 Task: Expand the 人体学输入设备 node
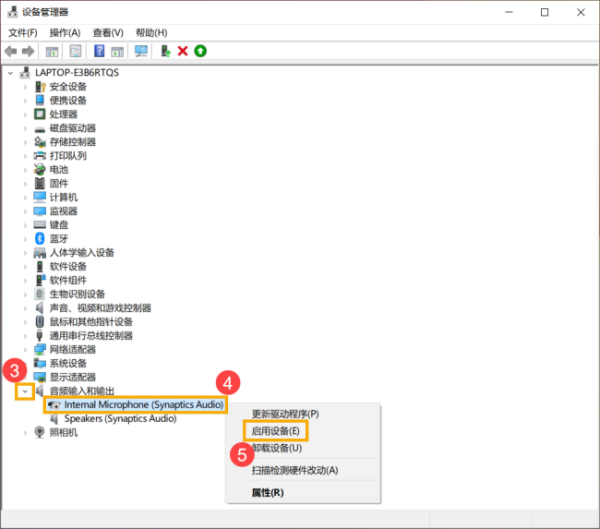[x=25, y=253]
